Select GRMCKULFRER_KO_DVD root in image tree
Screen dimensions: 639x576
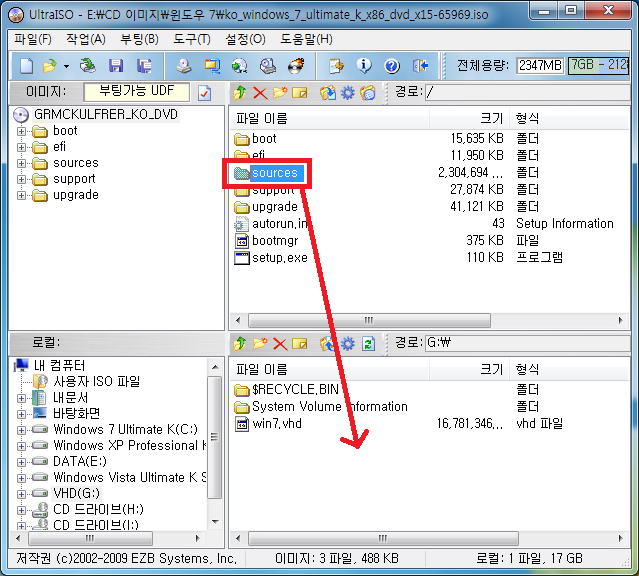tap(106, 115)
